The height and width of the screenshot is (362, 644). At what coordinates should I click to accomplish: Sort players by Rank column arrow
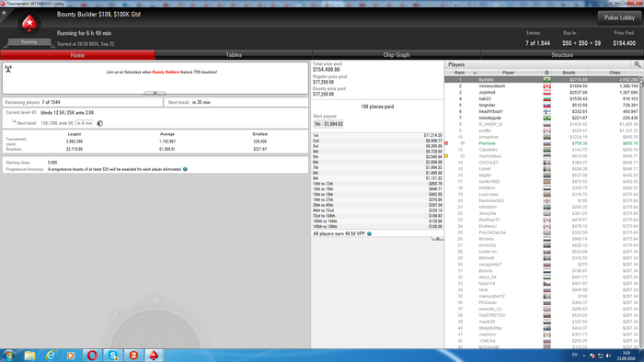coord(475,73)
